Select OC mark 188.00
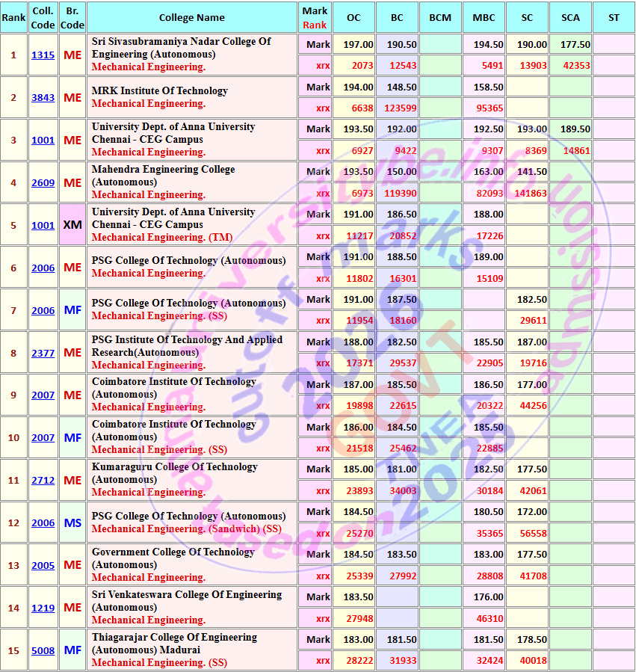 coord(358,342)
